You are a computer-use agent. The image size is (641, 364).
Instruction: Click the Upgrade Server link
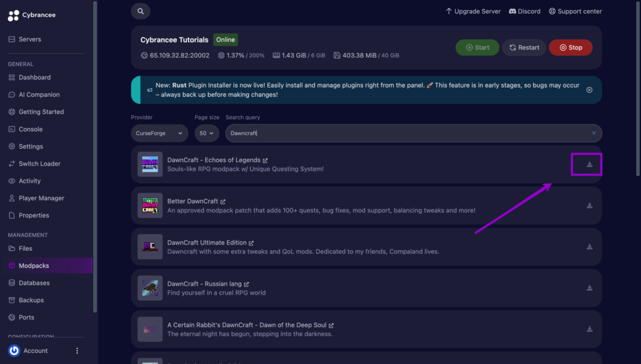coord(473,11)
